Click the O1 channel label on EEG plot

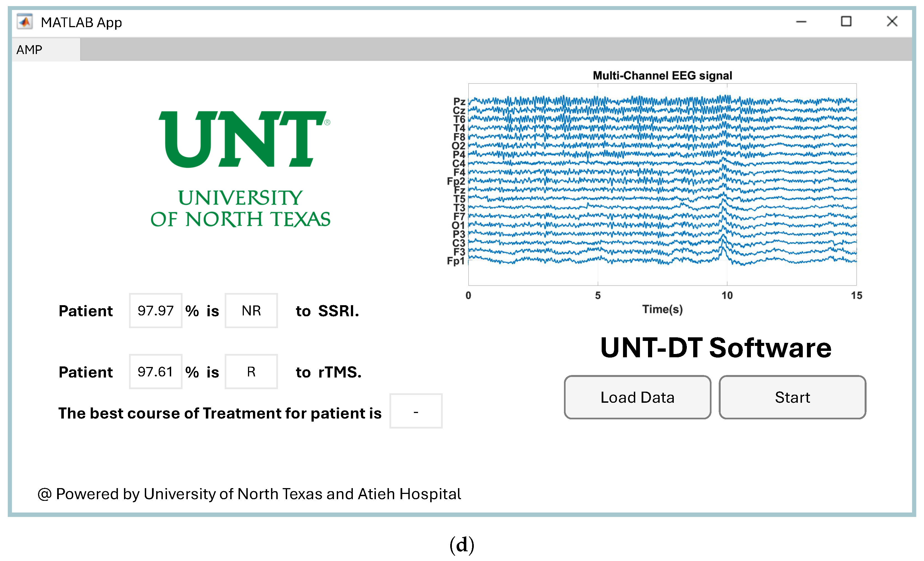pos(458,226)
